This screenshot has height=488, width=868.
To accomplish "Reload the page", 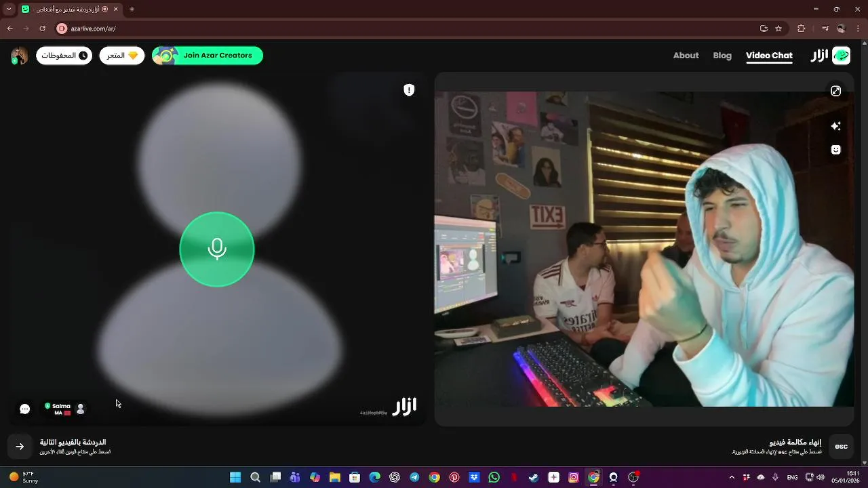I will point(43,28).
